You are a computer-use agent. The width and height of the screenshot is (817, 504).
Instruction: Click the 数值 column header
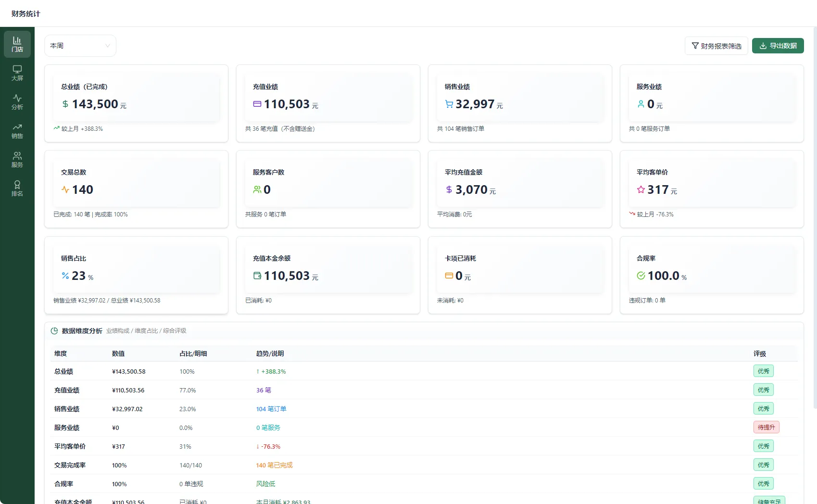click(x=118, y=353)
